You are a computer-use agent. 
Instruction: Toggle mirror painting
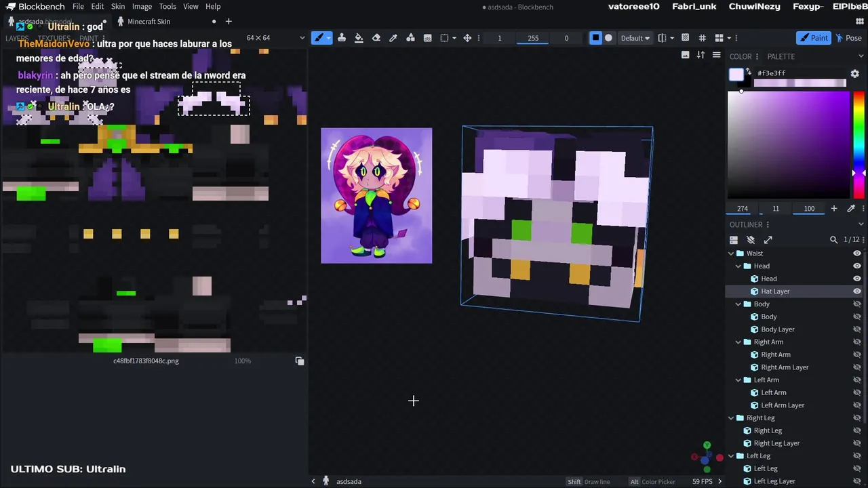click(663, 38)
